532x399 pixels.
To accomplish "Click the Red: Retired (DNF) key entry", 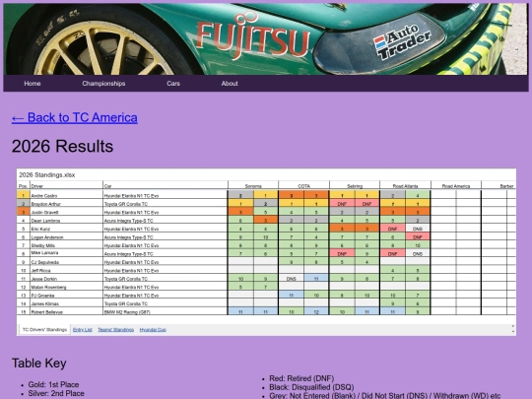I will point(301,378).
